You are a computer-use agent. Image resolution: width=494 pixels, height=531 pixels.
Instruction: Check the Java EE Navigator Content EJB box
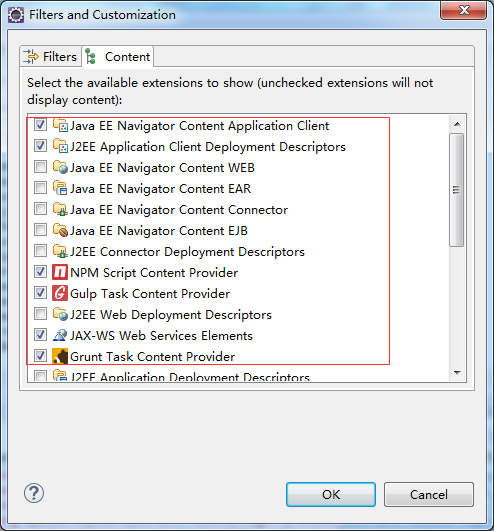(40, 230)
